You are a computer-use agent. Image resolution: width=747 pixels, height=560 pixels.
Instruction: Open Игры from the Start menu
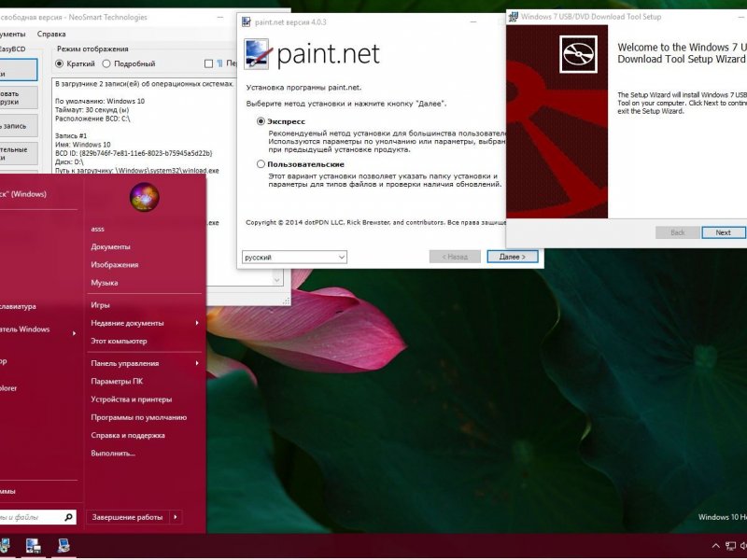pyautogui.click(x=100, y=305)
